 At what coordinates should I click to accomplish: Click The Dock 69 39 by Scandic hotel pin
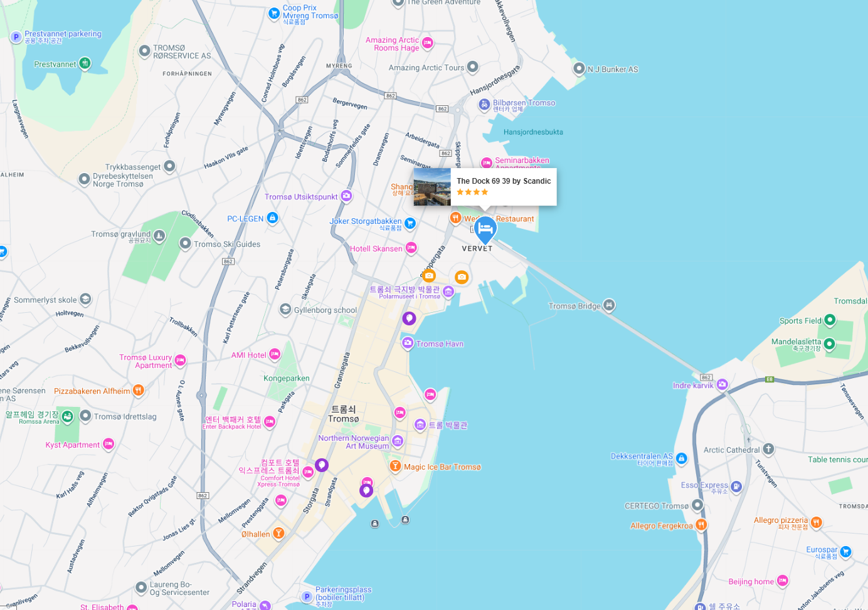pos(485,230)
